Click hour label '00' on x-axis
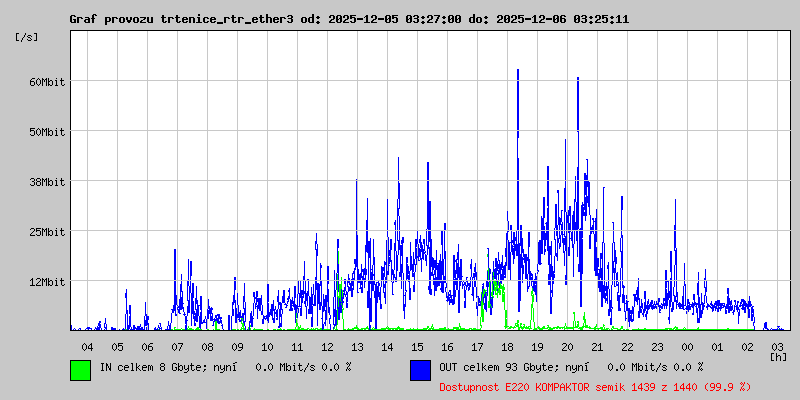800x400 pixels. click(687, 347)
